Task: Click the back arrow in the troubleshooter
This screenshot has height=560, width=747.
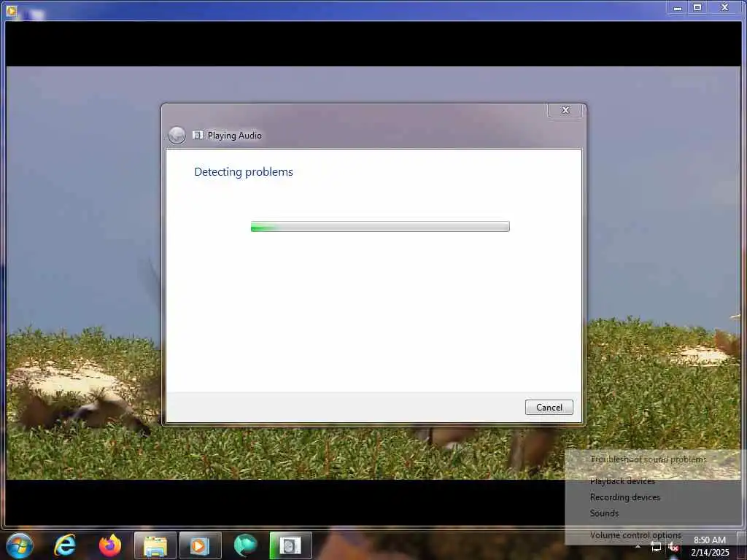Action: (177, 135)
